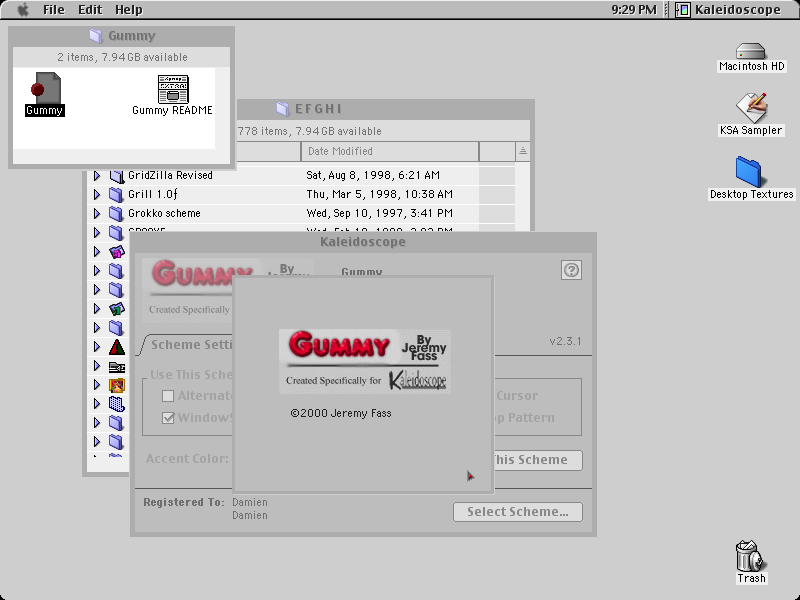Click the Grokko scheme folder icon
The height and width of the screenshot is (600, 800).
point(116,213)
